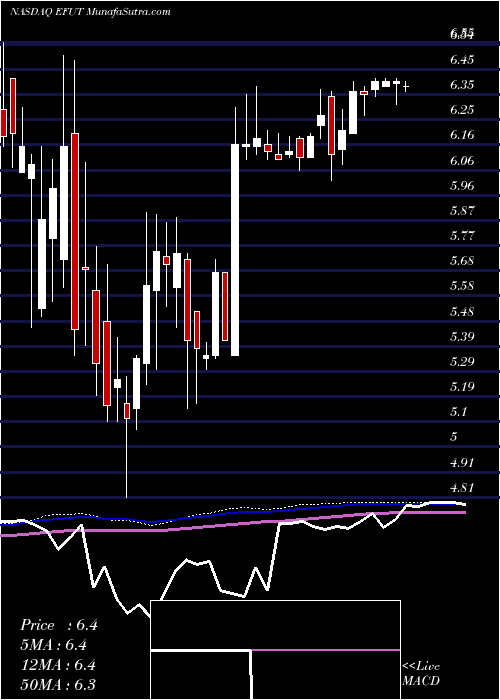Click the 4.91 price axis label
Viewport: 500px width, 700px height.
(462, 462)
